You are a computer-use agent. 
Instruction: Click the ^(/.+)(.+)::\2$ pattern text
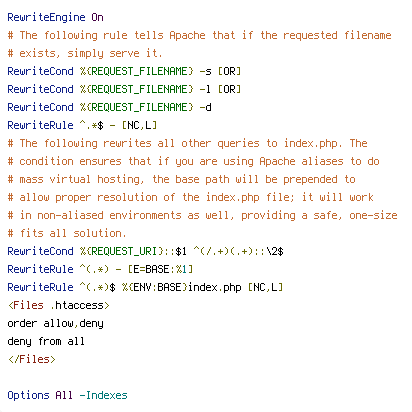238,251
